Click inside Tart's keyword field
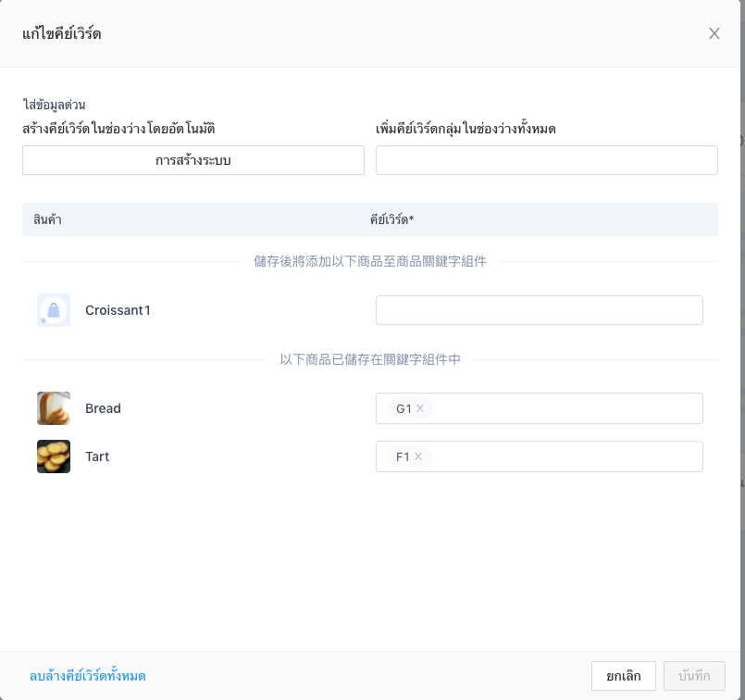 point(565,456)
